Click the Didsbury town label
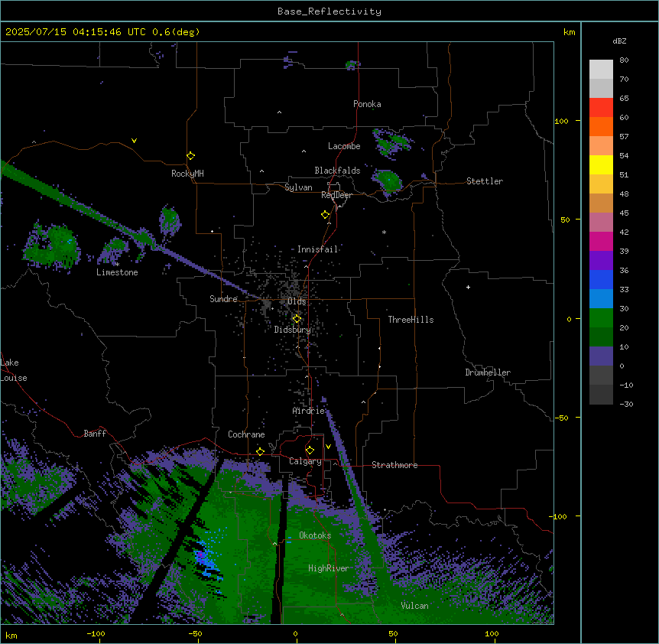The width and height of the screenshot is (659, 644). tap(293, 330)
